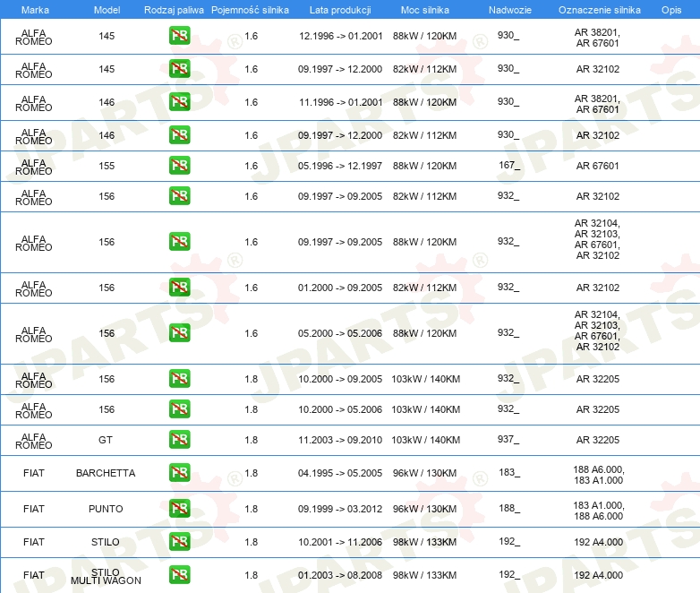Click the 1.6 engine capacity in the 155 row
This screenshot has width=700, height=593.
coord(251,166)
